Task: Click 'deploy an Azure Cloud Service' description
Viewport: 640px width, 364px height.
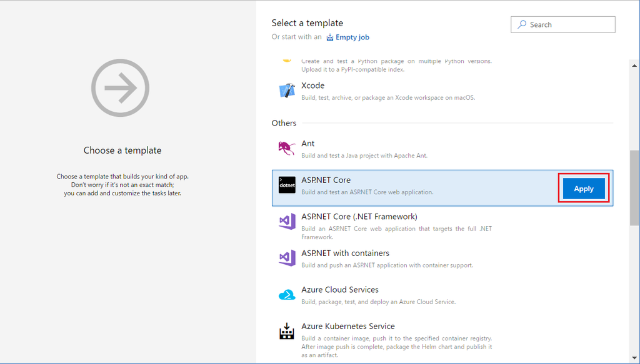Action: pyautogui.click(x=378, y=302)
